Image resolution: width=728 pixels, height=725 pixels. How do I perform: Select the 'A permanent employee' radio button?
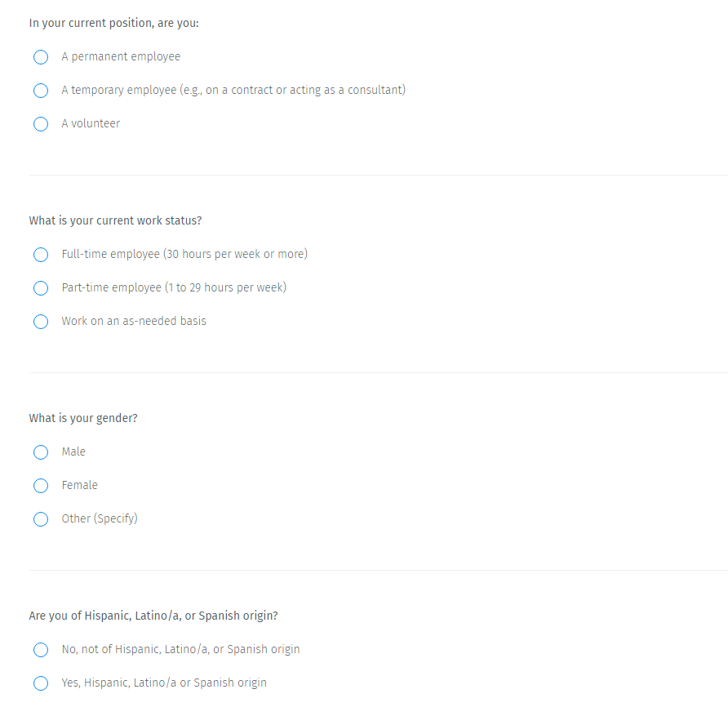(41, 57)
